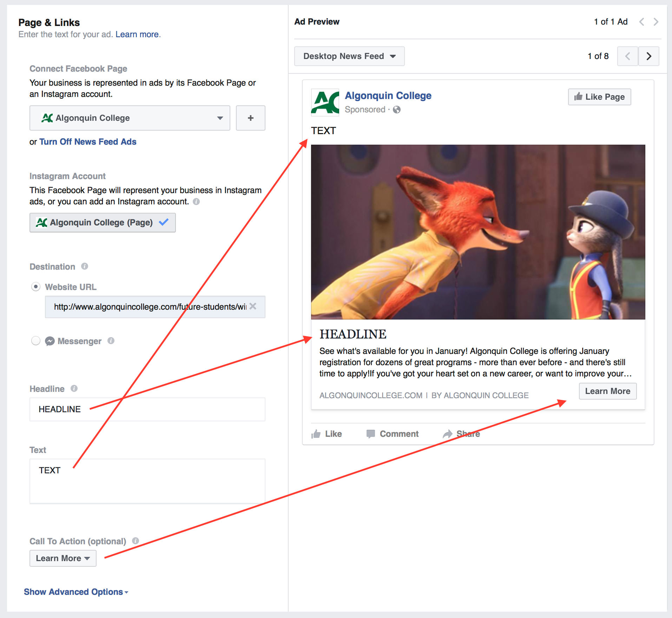Click the Destination info icon
The width and height of the screenshot is (672, 618).
(x=85, y=266)
